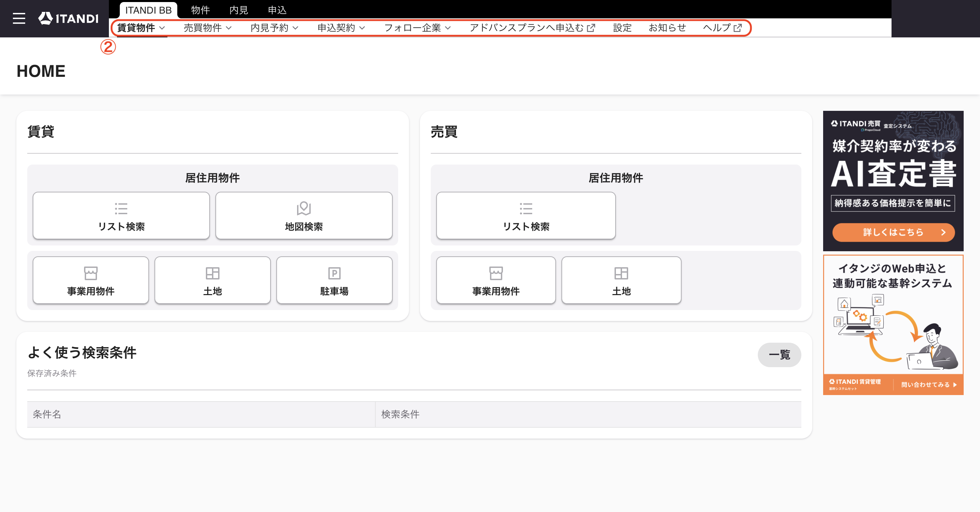Viewport: 980px width, 512px height.
Task: Click the storefront icon in 売買 事業用物件
Action: click(496, 273)
